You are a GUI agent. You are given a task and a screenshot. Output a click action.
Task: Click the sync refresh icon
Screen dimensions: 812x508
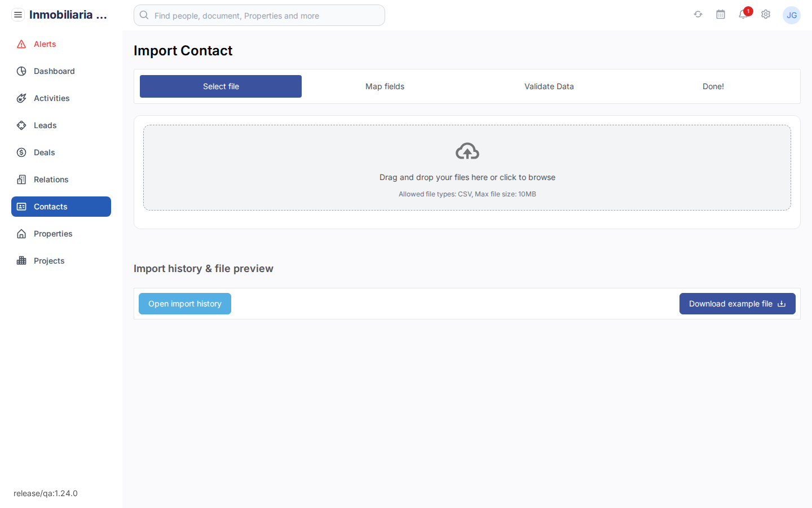coord(698,14)
